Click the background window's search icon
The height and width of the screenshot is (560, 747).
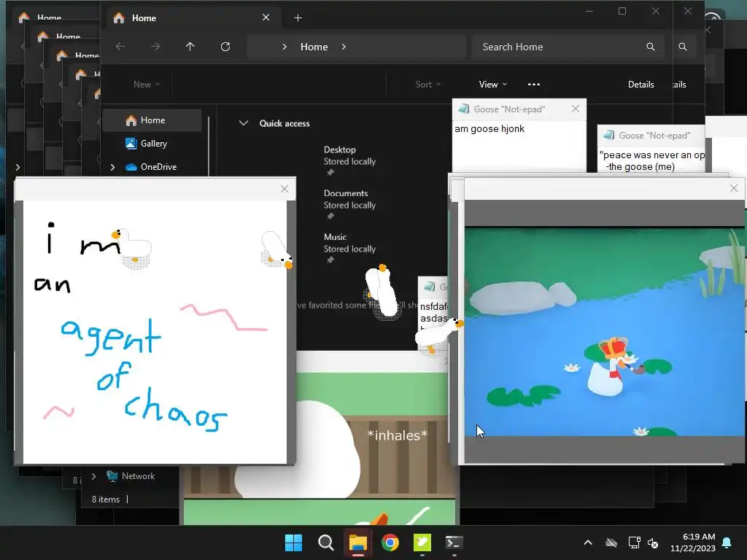tap(683, 47)
